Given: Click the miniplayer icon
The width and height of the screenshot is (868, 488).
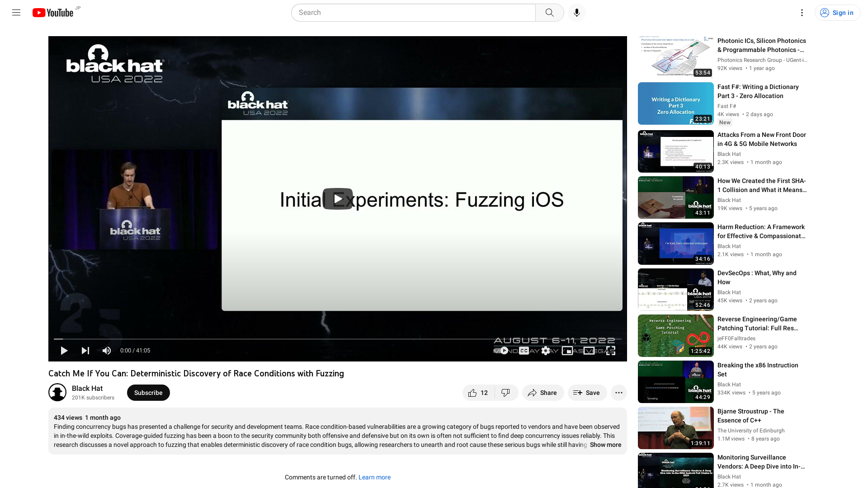Looking at the screenshot, I should click(567, 350).
